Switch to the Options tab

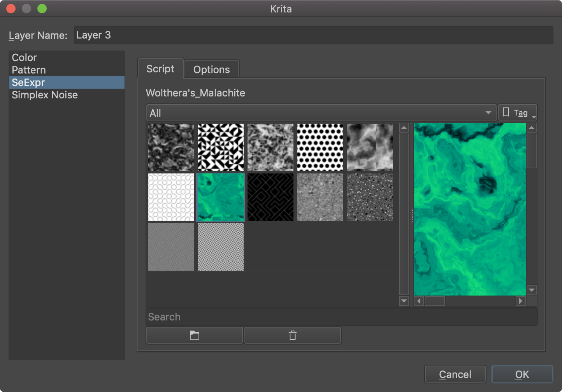pos(211,70)
